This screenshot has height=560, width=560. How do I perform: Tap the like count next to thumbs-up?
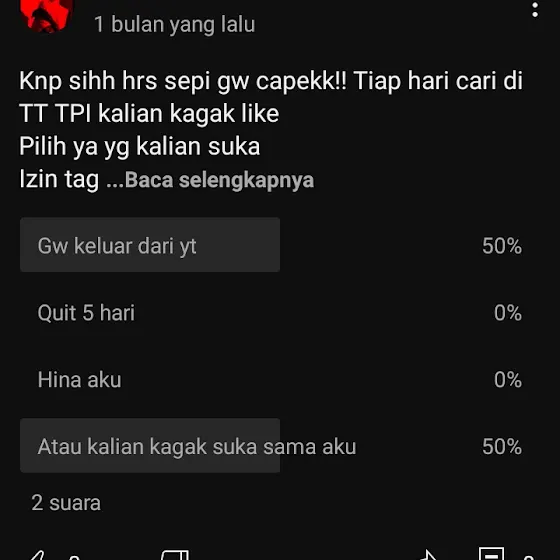(74, 557)
